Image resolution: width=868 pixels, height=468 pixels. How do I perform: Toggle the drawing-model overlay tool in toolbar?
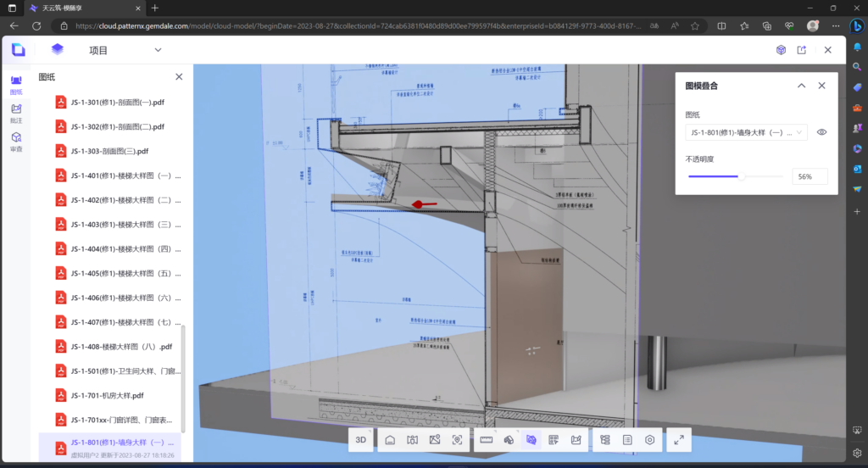[531, 440]
